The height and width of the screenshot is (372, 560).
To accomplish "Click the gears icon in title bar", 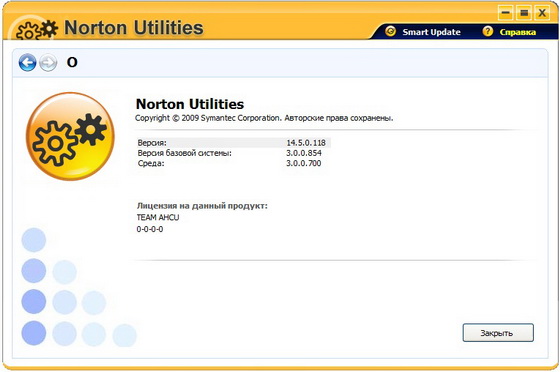I will (37, 30).
